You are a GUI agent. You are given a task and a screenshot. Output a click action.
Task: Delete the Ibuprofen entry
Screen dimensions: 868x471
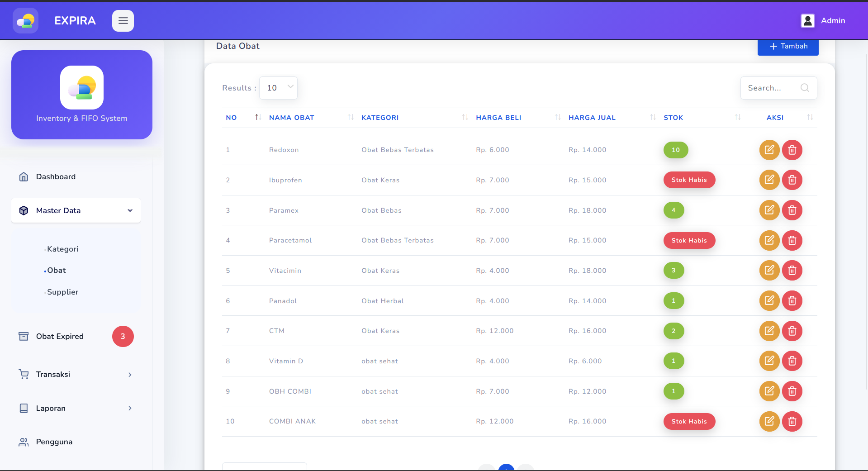(792, 180)
